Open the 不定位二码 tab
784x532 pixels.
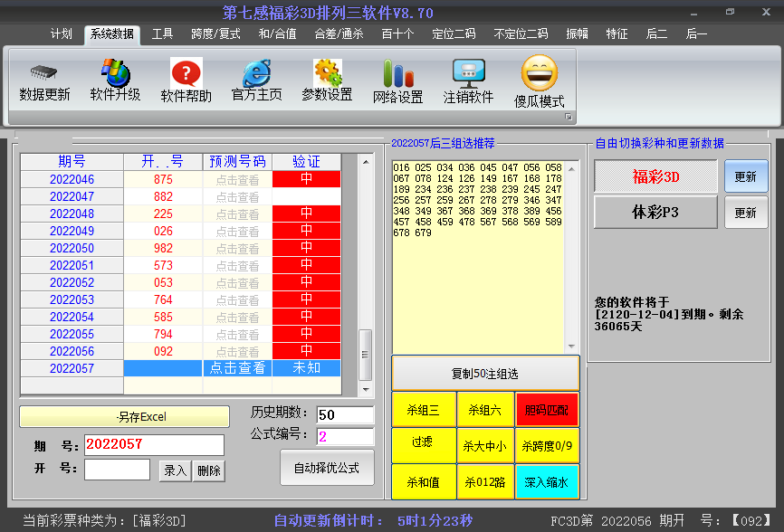(521, 34)
